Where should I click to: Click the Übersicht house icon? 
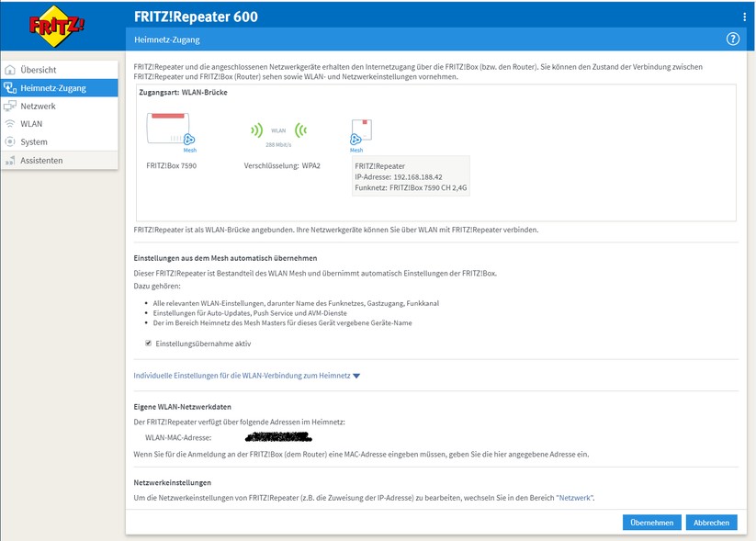(10, 70)
